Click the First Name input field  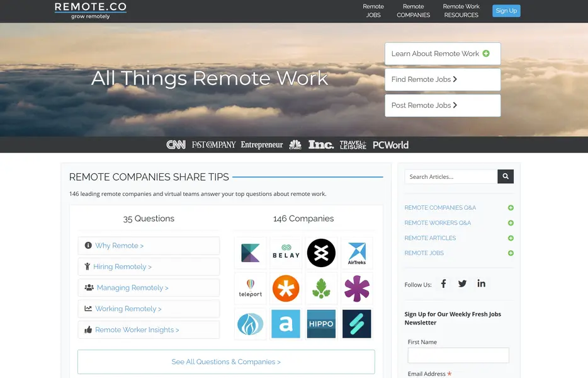458,355
